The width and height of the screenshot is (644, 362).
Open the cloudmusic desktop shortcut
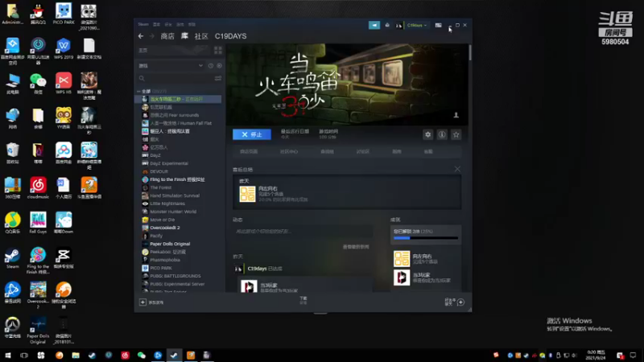pos(38,188)
